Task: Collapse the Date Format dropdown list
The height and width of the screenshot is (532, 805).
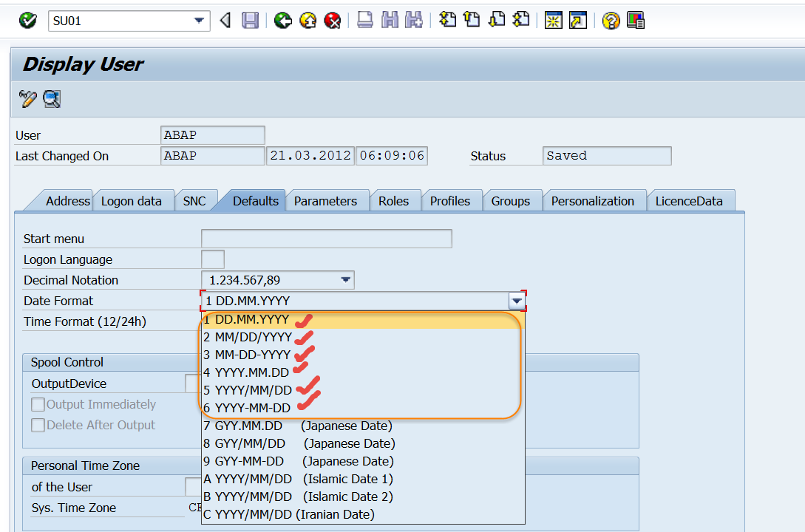Action: point(517,301)
